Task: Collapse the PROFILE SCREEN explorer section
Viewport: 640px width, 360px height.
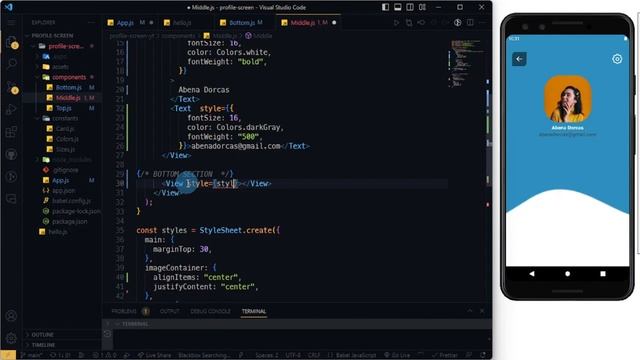Action: click(61, 36)
